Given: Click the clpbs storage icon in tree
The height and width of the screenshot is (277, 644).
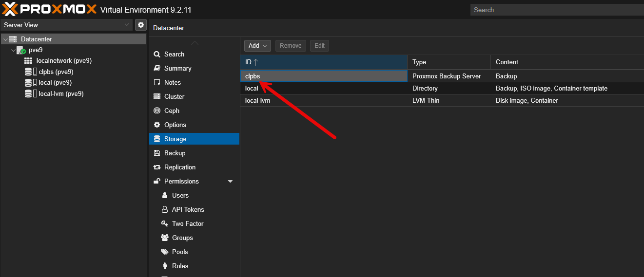Looking at the screenshot, I should 30,72.
